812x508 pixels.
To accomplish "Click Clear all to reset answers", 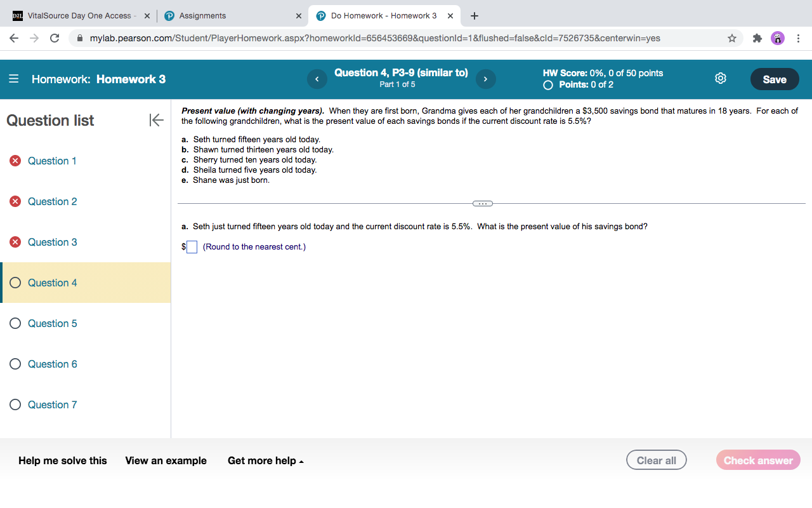I will click(656, 460).
